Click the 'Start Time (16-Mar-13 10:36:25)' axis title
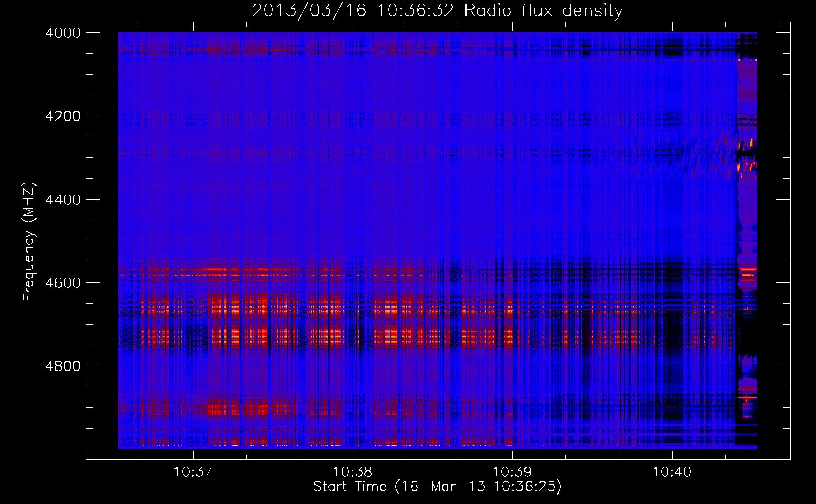 point(437,487)
